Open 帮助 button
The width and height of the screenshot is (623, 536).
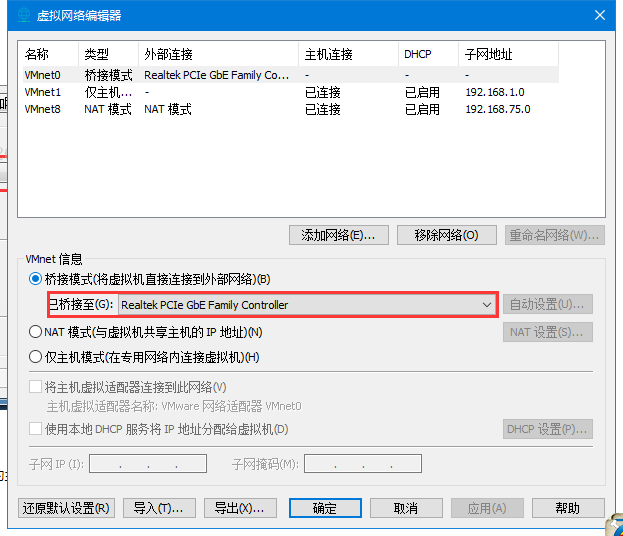click(x=568, y=508)
